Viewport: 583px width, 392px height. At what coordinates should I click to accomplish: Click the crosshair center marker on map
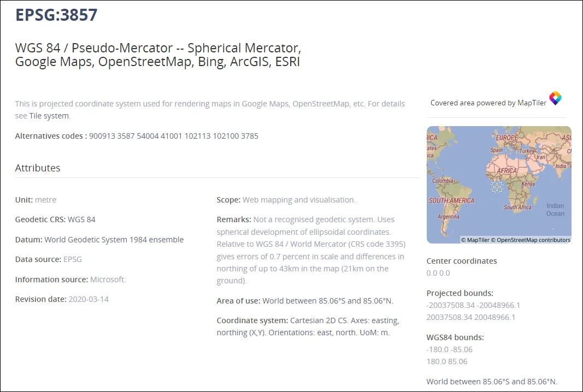tap(497, 187)
